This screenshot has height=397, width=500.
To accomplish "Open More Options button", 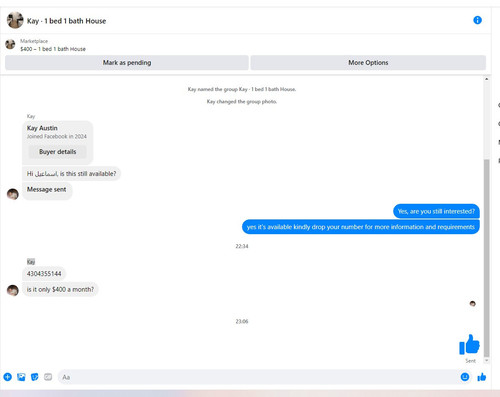I will tap(368, 63).
